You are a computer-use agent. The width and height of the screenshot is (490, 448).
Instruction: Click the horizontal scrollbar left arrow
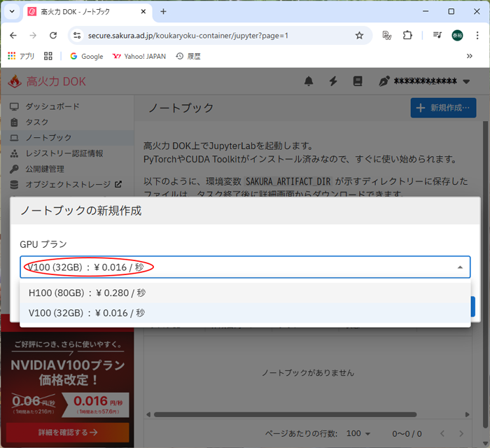pyautogui.click(x=148, y=414)
